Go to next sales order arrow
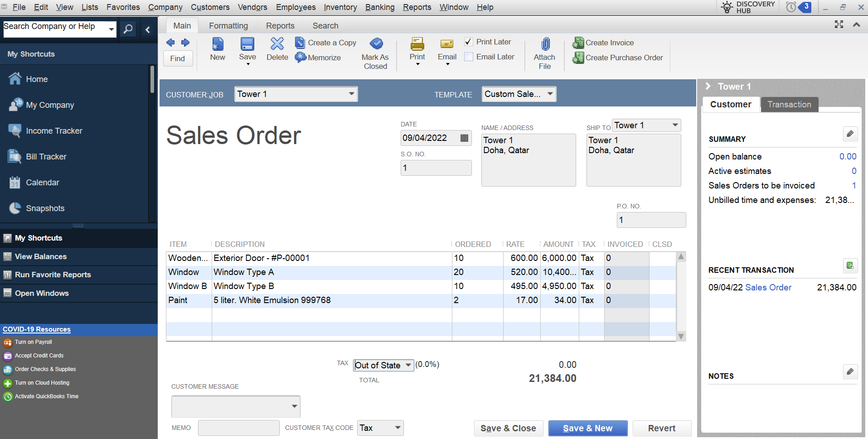Image resolution: width=868 pixels, height=439 pixels. click(185, 43)
